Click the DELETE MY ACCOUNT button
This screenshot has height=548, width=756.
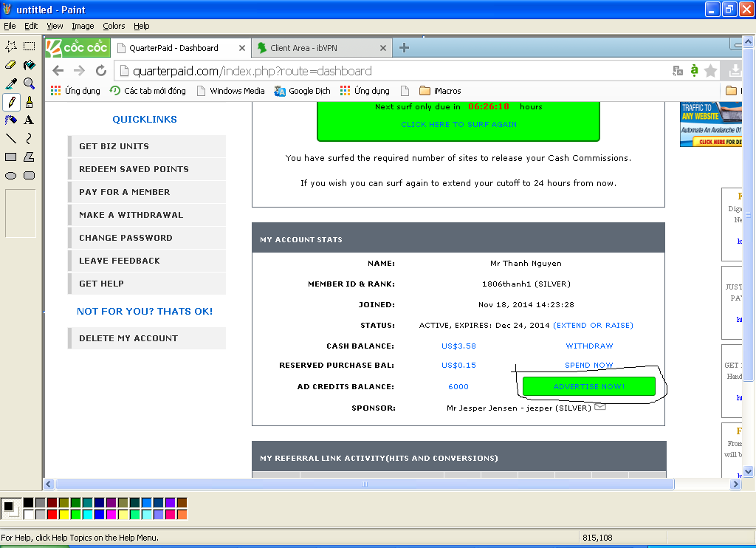tap(147, 338)
